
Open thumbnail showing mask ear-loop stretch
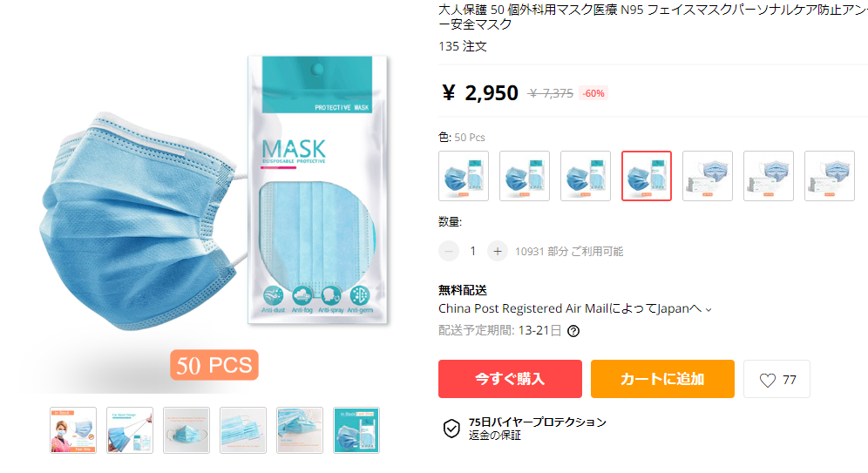130,430
